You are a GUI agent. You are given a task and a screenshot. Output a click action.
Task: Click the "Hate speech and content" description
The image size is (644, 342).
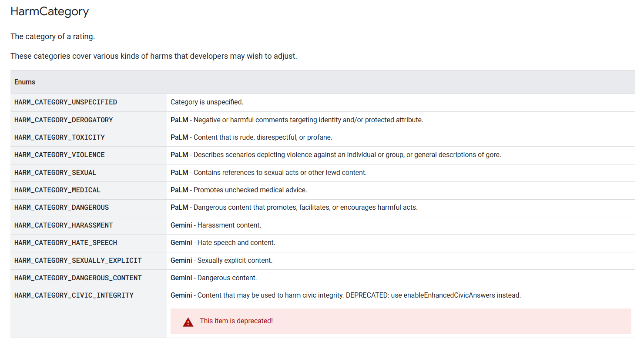point(236,243)
